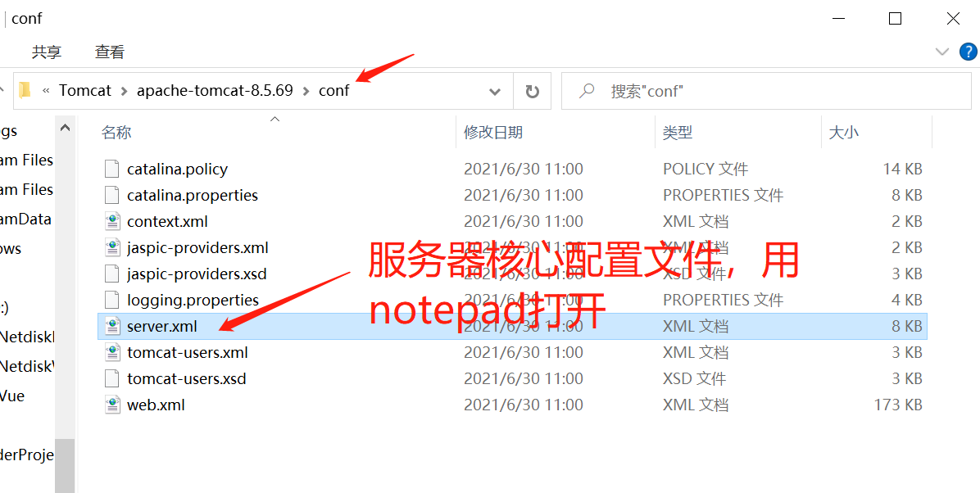Select the tomcat-users.xml file icon
This screenshot has width=980, height=493.
[112, 352]
